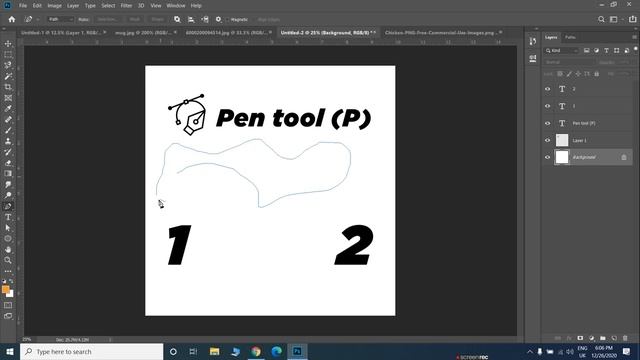Select the Clone Stamp tool
Viewport: 640px width, 360px height.
click(8, 141)
